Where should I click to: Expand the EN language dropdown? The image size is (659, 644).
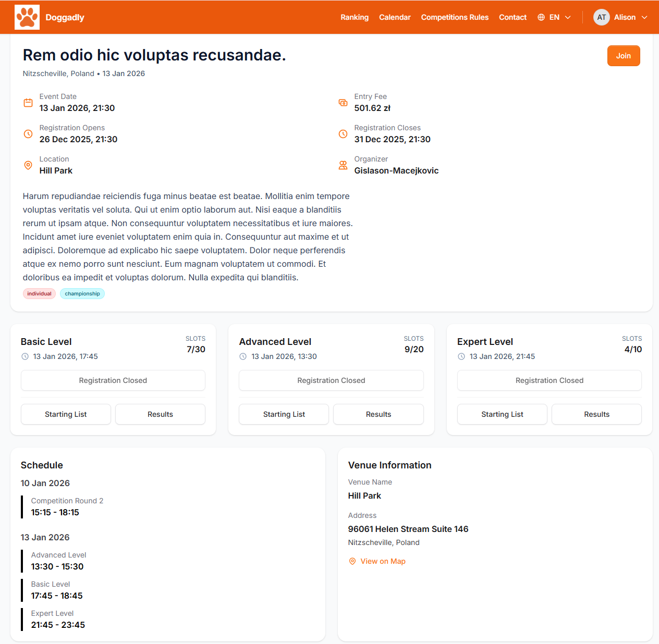coord(568,17)
